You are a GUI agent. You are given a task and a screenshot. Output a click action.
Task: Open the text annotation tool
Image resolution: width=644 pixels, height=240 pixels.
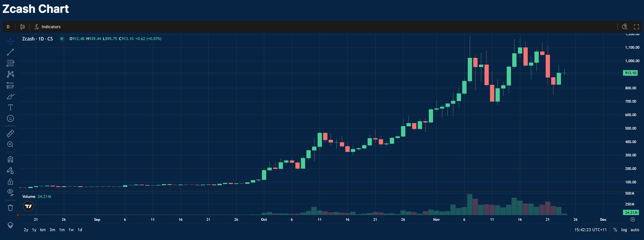coord(10,107)
